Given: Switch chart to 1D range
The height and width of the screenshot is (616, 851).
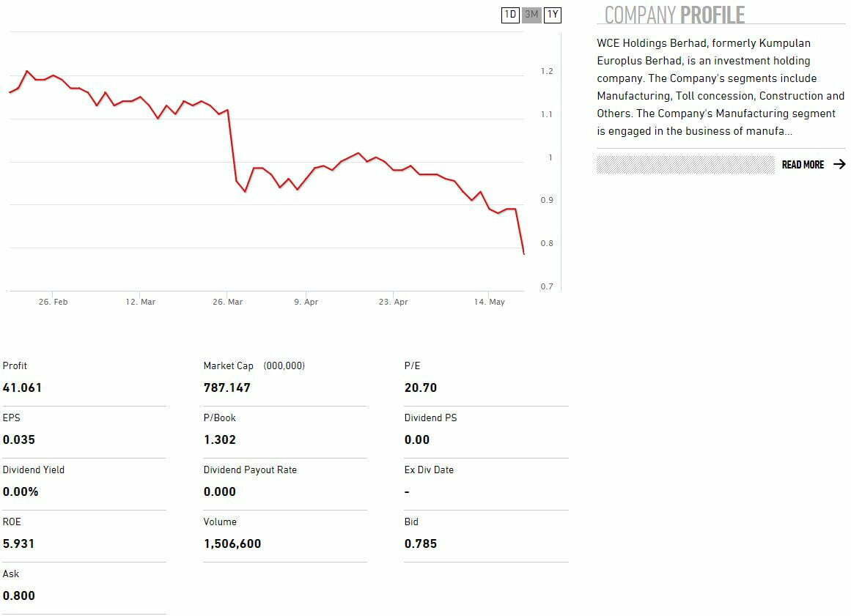Looking at the screenshot, I should 510,15.
